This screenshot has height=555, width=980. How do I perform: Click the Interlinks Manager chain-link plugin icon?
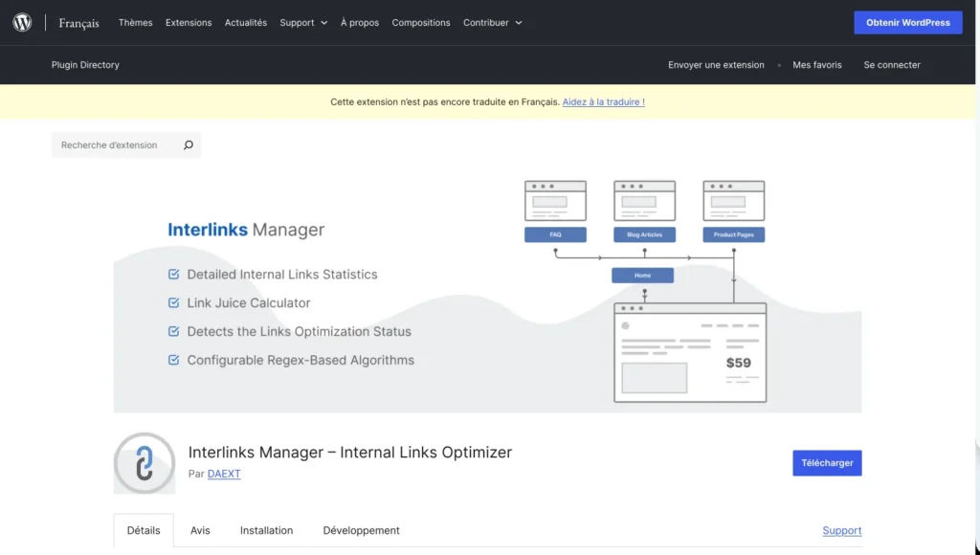(x=145, y=463)
